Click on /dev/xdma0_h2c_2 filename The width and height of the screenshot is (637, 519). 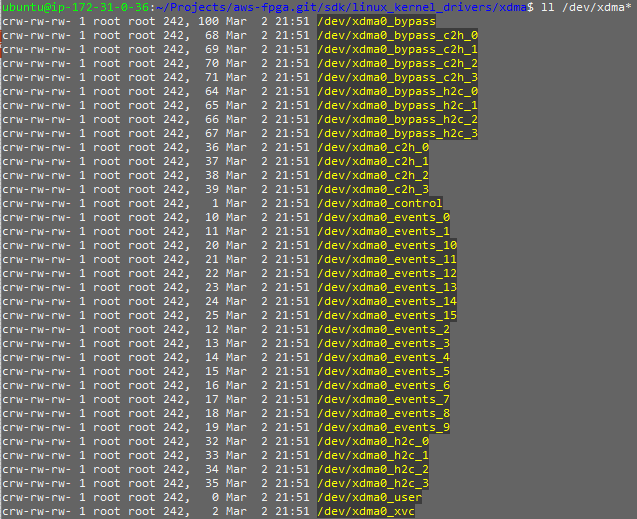(x=373, y=470)
